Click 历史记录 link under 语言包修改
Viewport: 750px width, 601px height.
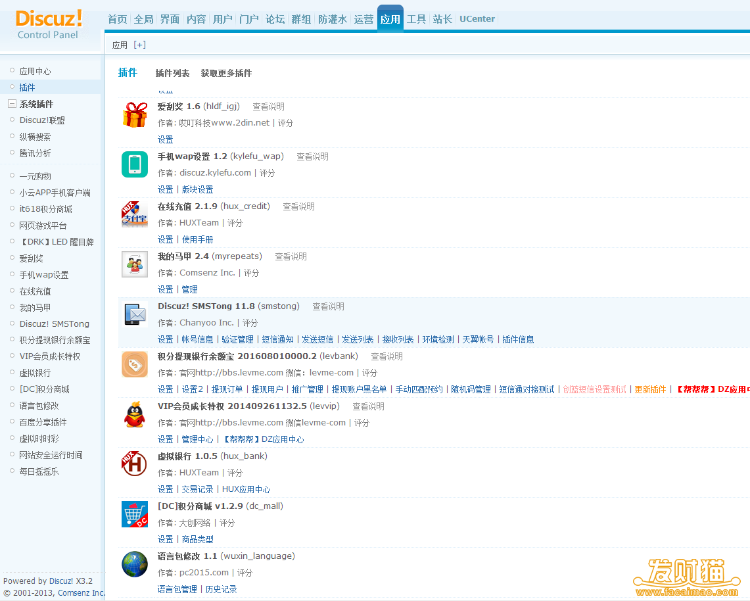(221, 589)
